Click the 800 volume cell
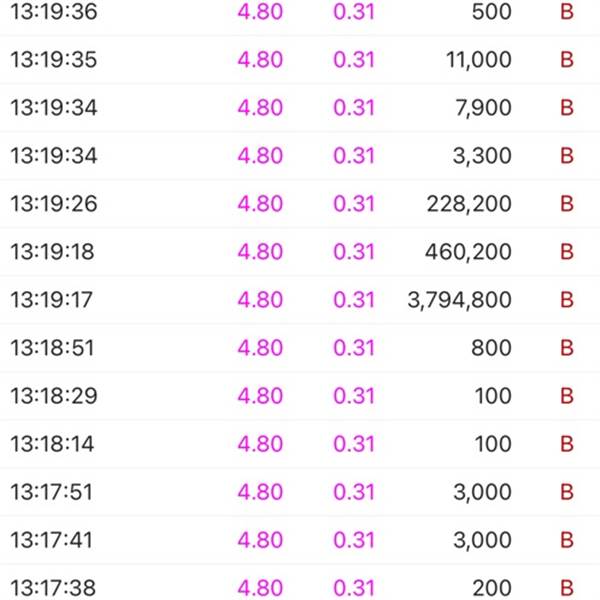Viewport: 600px width, 600px height. (494, 348)
